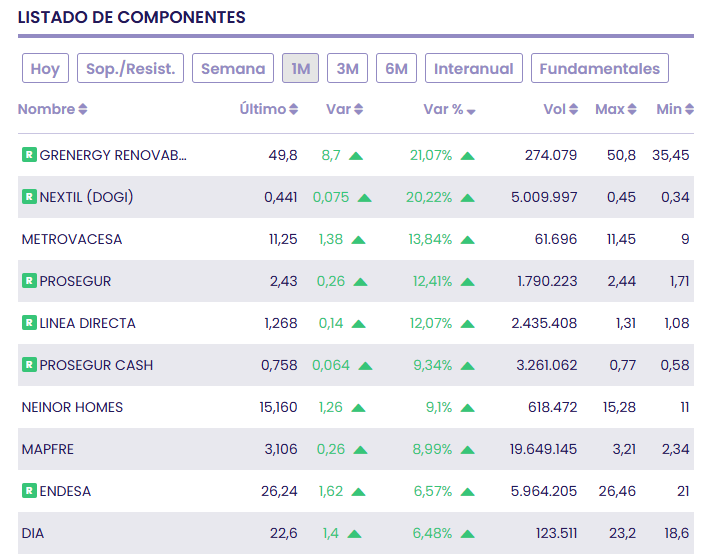Open the MAPFRE stock link
The height and width of the screenshot is (554, 706).
[x=46, y=449]
